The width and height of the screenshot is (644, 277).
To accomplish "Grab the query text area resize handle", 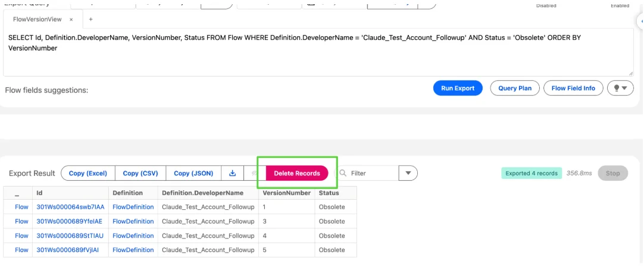I will (631, 74).
